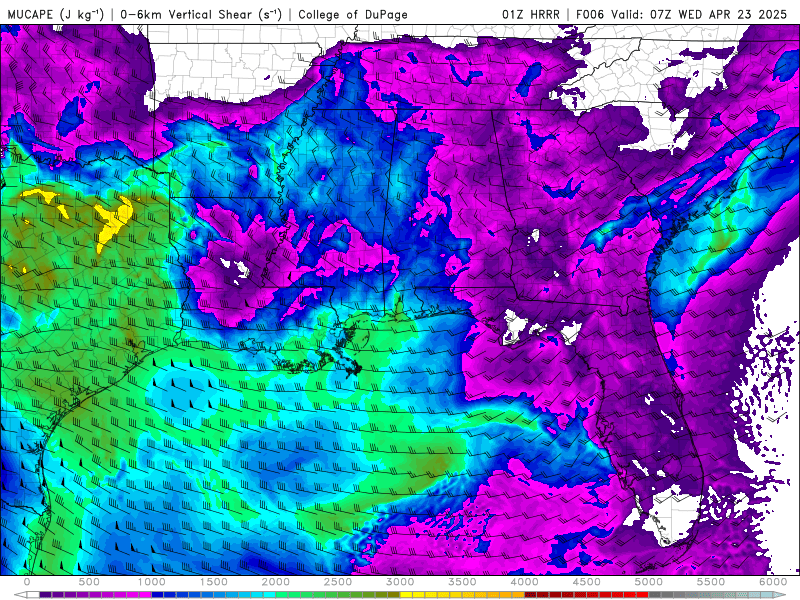The image size is (800, 600).
Task: Click the '6000' colorbar label
Action: (773, 582)
